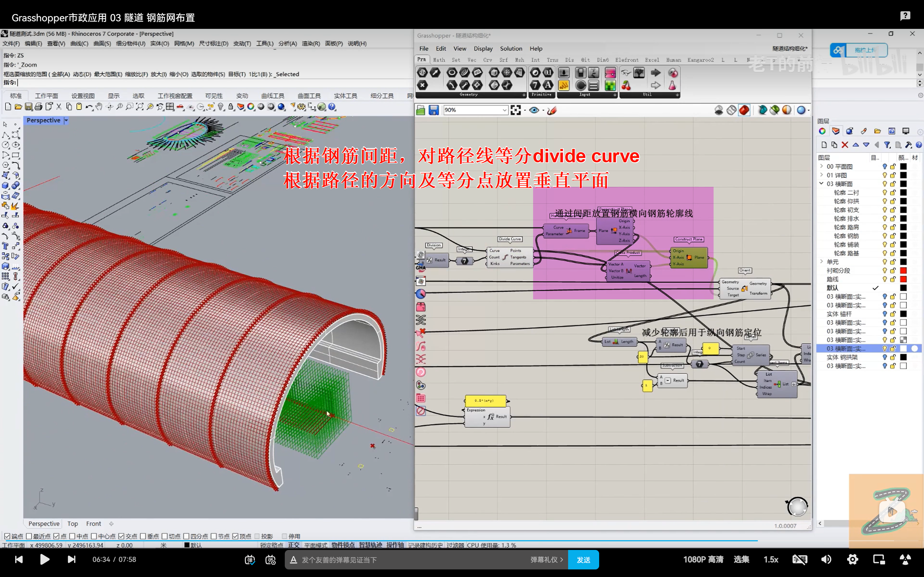Click the 1.5x playback speed button
924x577 pixels.
(771, 559)
